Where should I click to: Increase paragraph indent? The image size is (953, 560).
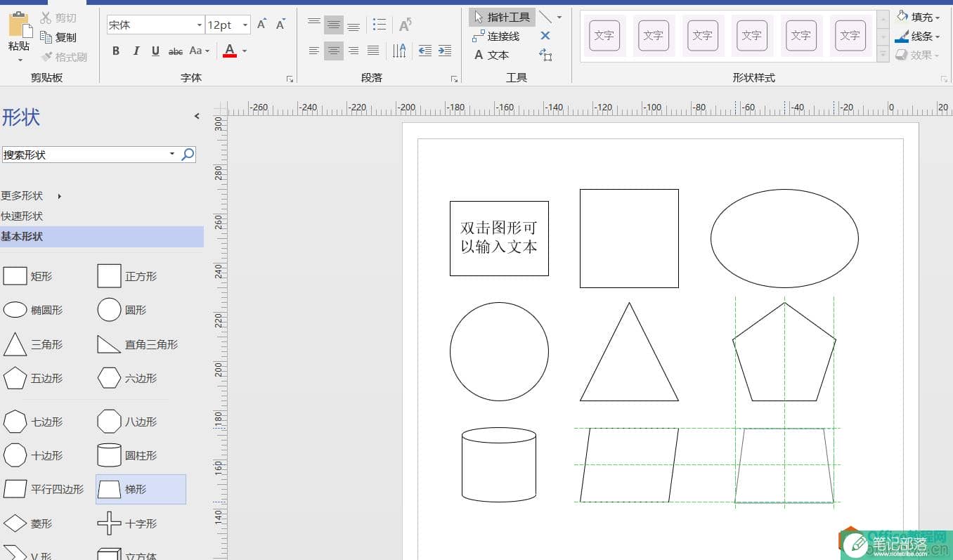pyautogui.click(x=445, y=51)
